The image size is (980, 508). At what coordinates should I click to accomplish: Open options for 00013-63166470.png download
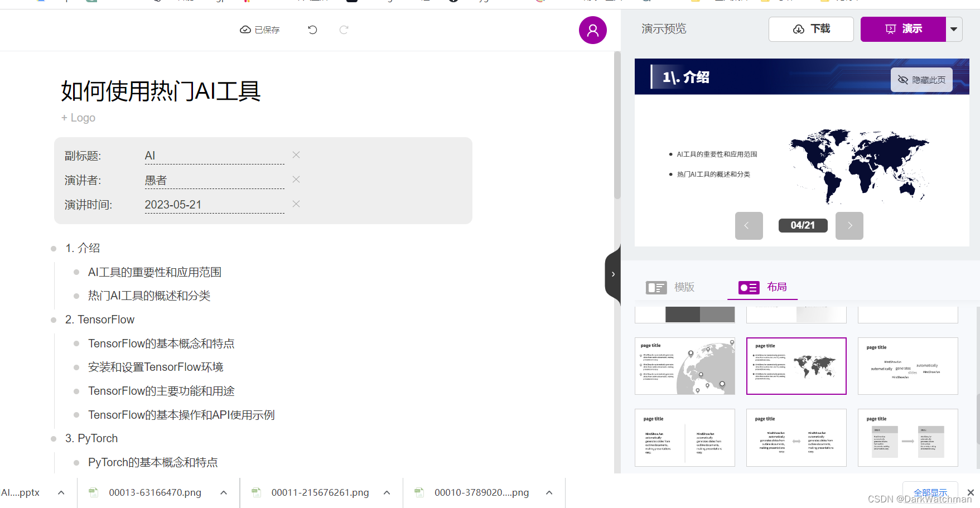point(224,492)
